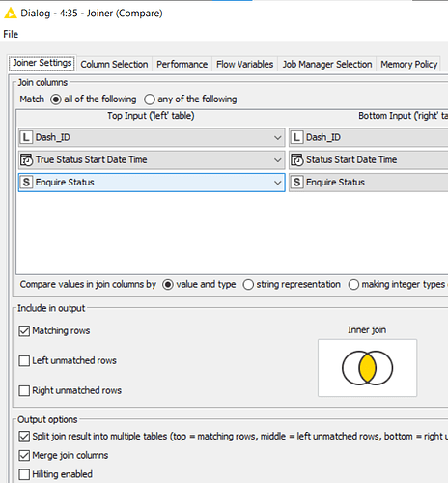The image size is (448, 483).
Task: Switch to the Column Selection tab
Action: pos(114,64)
